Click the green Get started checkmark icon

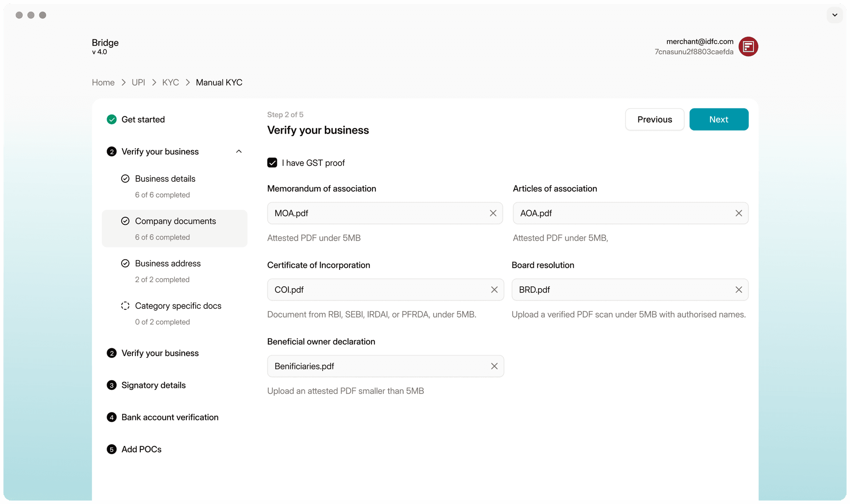click(112, 119)
